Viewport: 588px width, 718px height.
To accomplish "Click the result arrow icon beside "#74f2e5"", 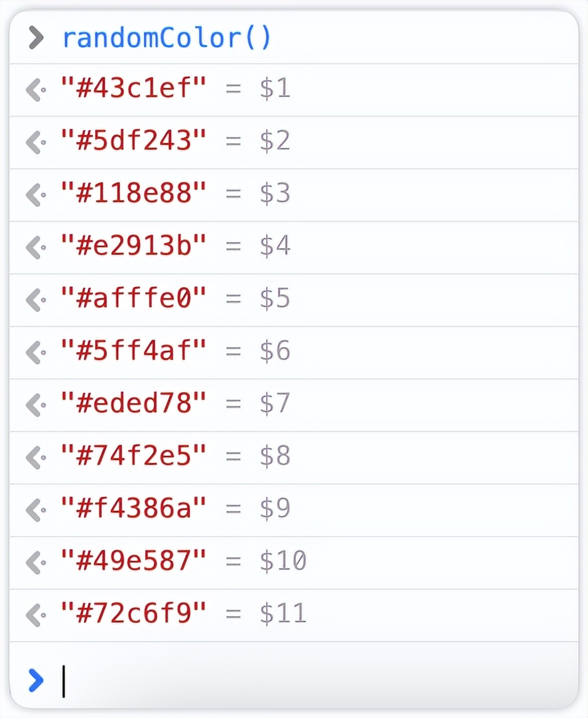I will 36,458.
